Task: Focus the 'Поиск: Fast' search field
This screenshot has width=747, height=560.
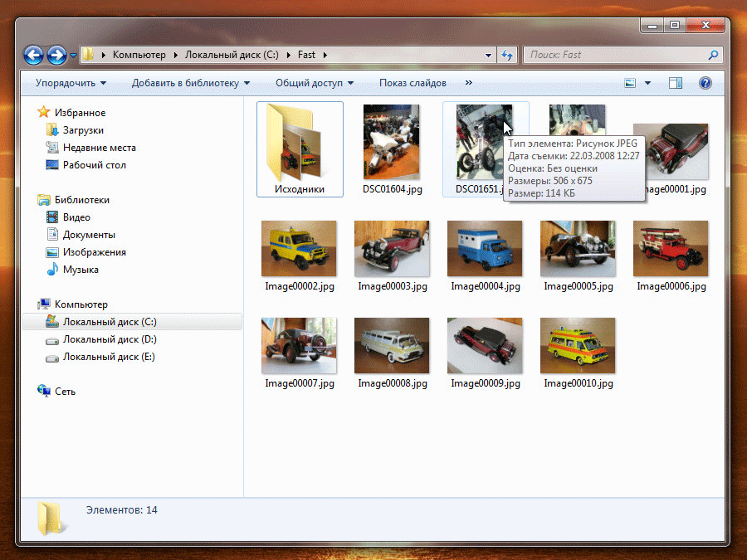Action: [623, 56]
